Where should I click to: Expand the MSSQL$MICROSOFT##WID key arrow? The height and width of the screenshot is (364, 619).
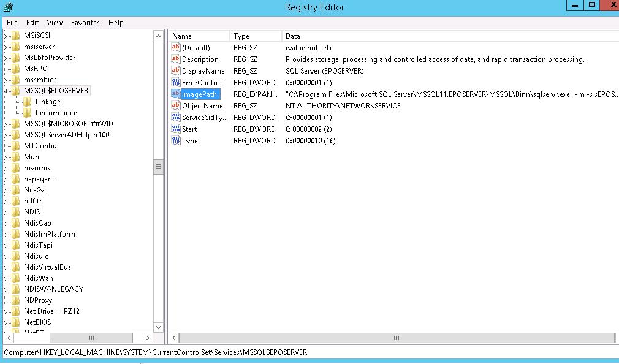point(5,124)
